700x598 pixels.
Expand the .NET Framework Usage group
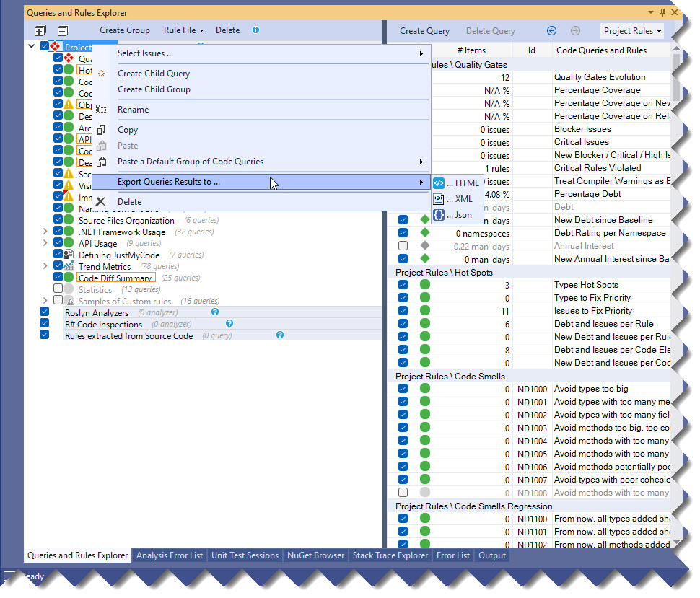45,232
